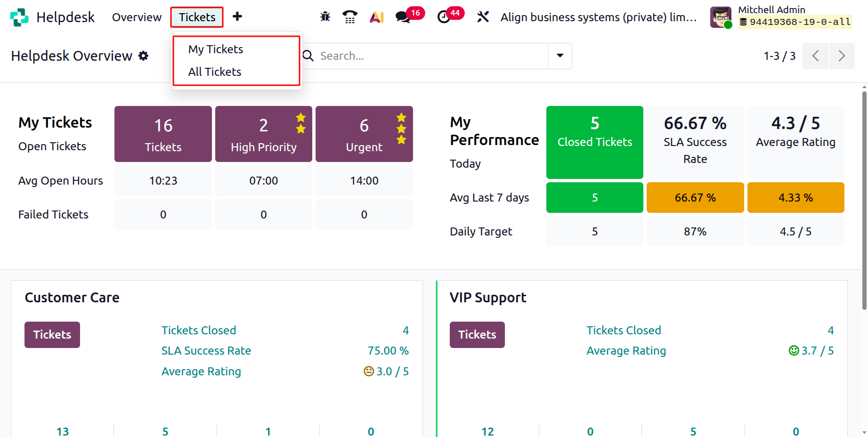
Task: Go to the Overview menu
Action: point(137,17)
